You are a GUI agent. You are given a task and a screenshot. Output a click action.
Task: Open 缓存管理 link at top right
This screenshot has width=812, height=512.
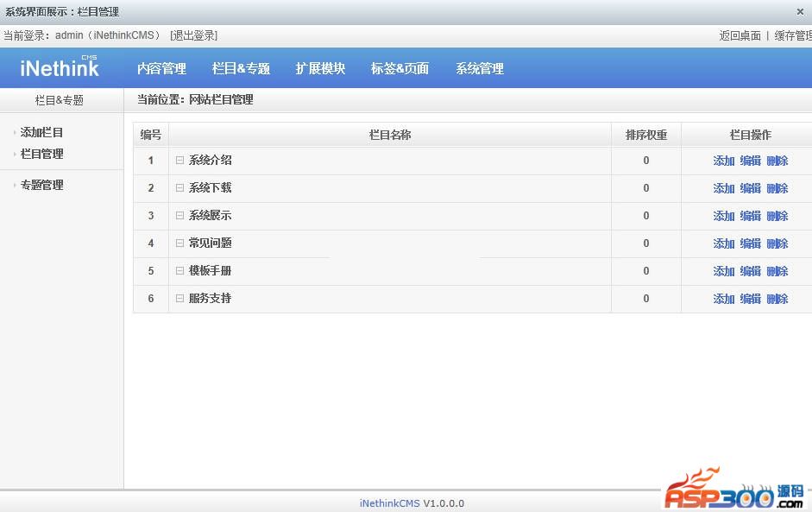[x=793, y=35]
